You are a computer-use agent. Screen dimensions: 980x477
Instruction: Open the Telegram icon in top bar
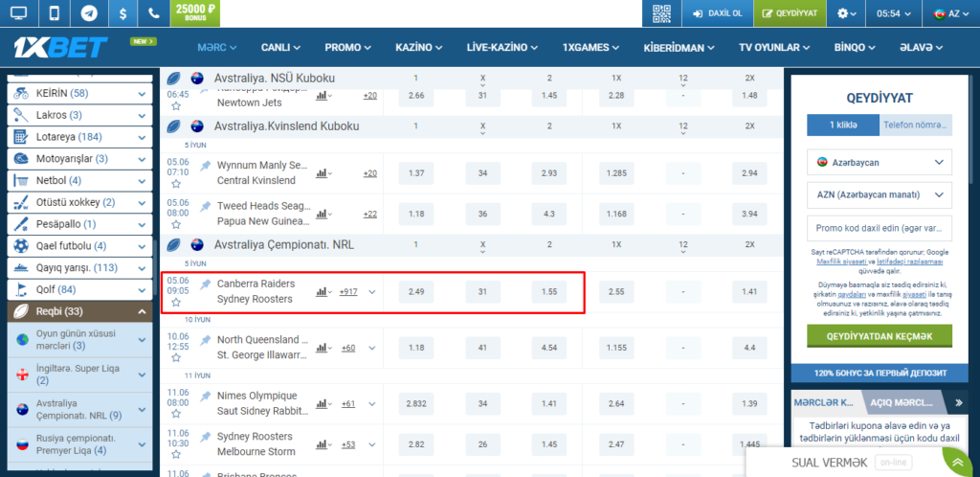point(89,13)
